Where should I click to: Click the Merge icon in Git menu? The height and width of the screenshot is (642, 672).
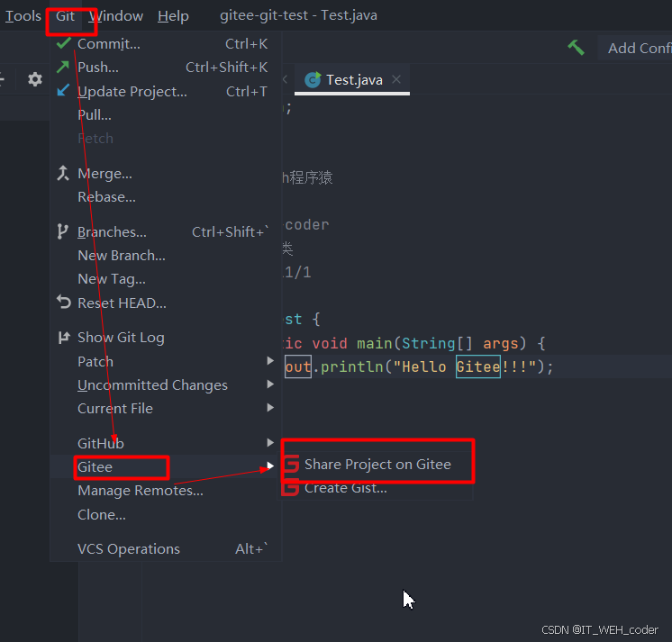tap(63, 173)
